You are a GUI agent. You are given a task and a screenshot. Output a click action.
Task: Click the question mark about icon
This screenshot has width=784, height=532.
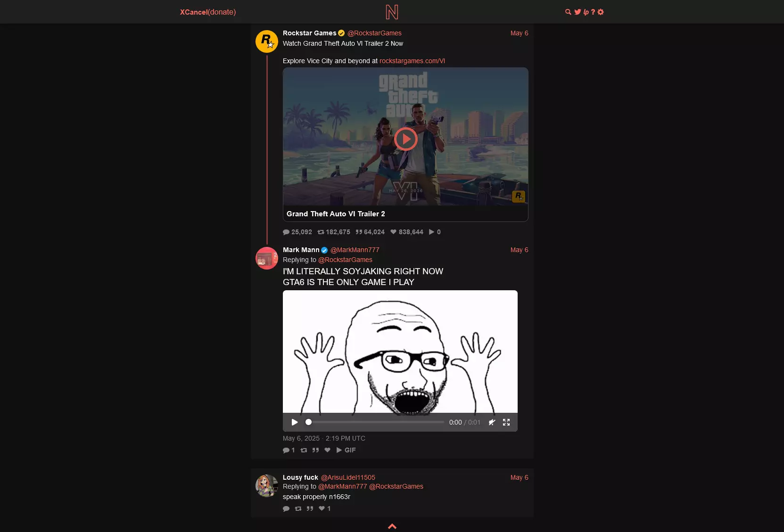coord(593,12)
